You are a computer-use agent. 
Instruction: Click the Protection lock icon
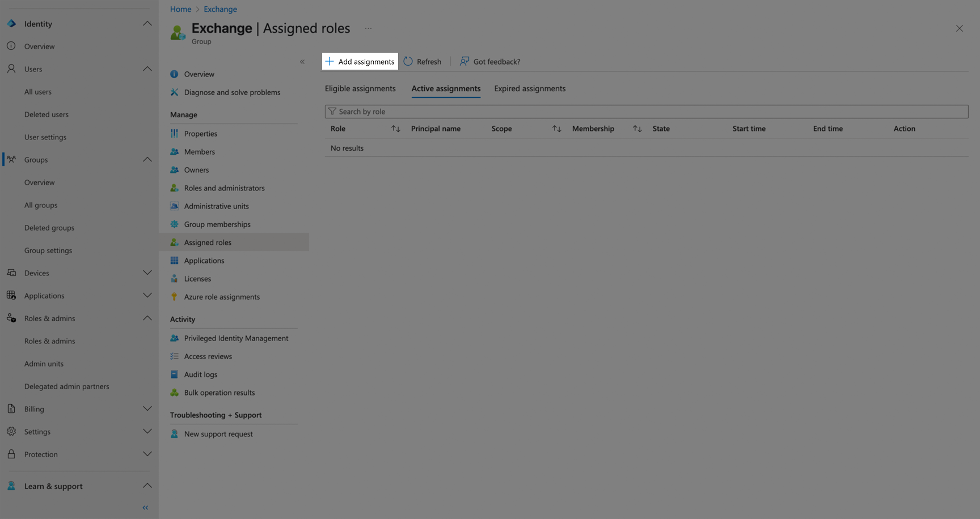pyautogui.click(x=11, y=454)
